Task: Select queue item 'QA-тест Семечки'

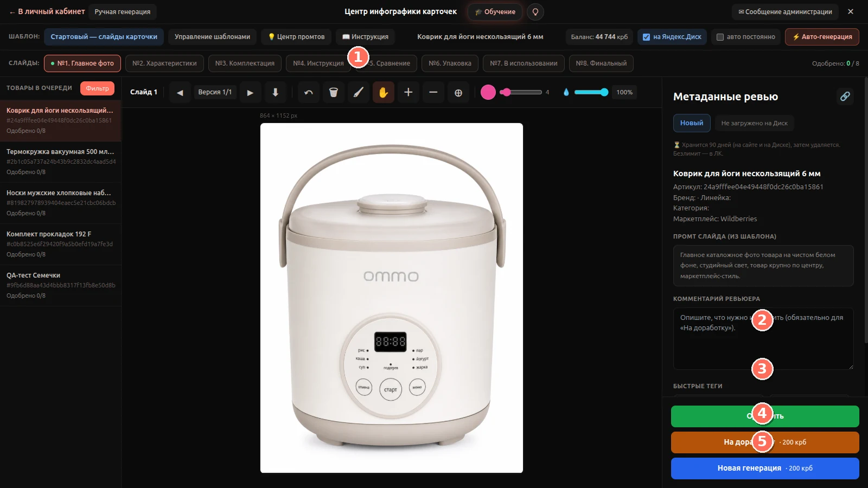Action: coord(61,285)
